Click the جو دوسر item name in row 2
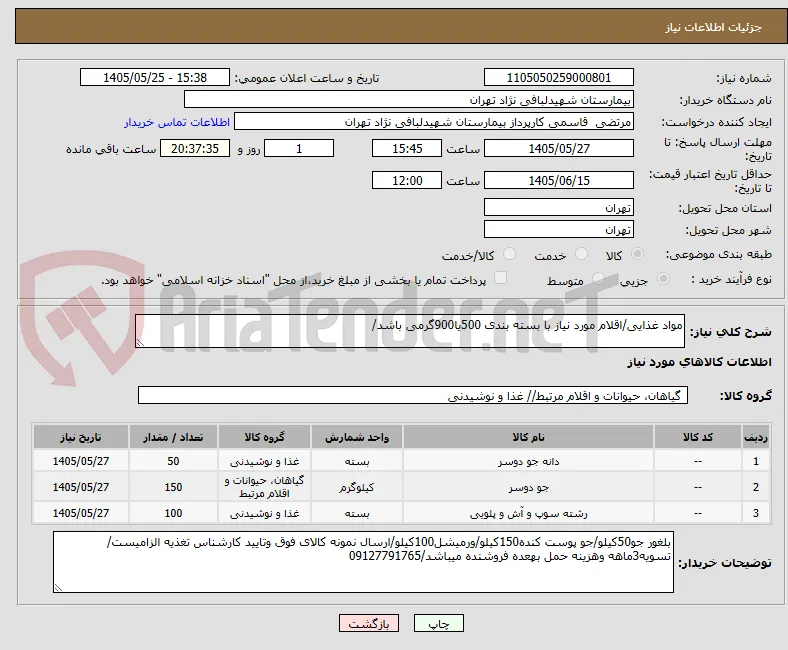Image resolution: width=788 pixels, height=650 pixels. (x=528, y=487)
